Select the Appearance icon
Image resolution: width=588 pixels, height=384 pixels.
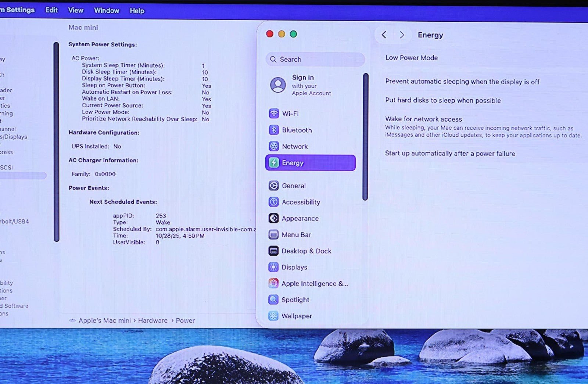[273, 218]
